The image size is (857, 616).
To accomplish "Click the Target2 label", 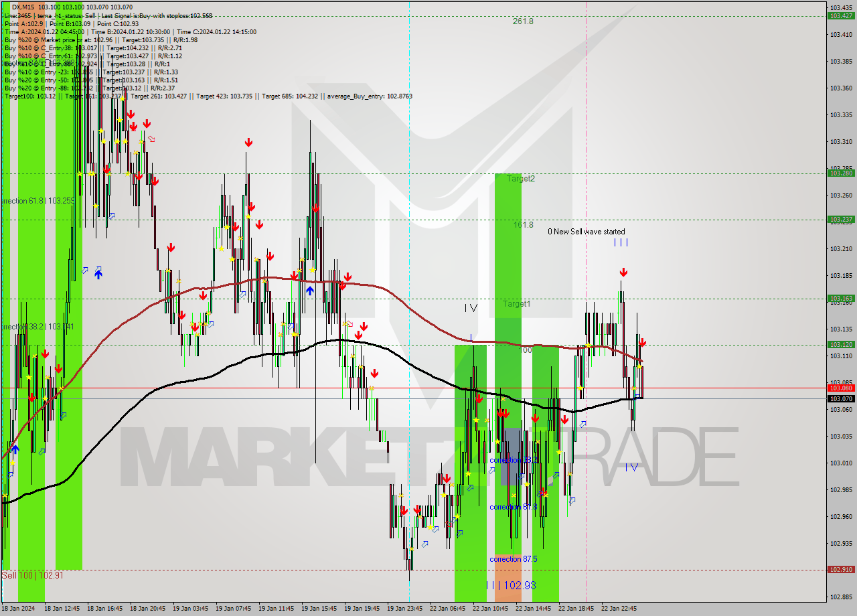I will pyautogui.click(x=520, y=179).
